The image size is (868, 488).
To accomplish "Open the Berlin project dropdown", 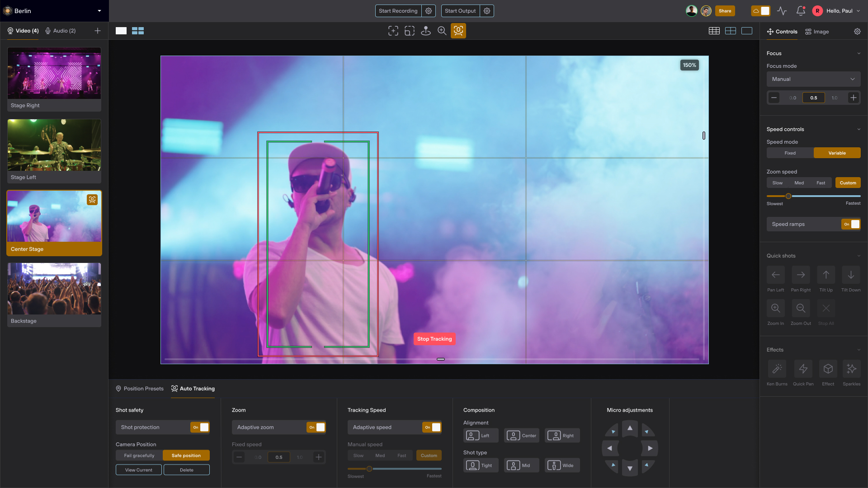I will (x=54, y=11).
